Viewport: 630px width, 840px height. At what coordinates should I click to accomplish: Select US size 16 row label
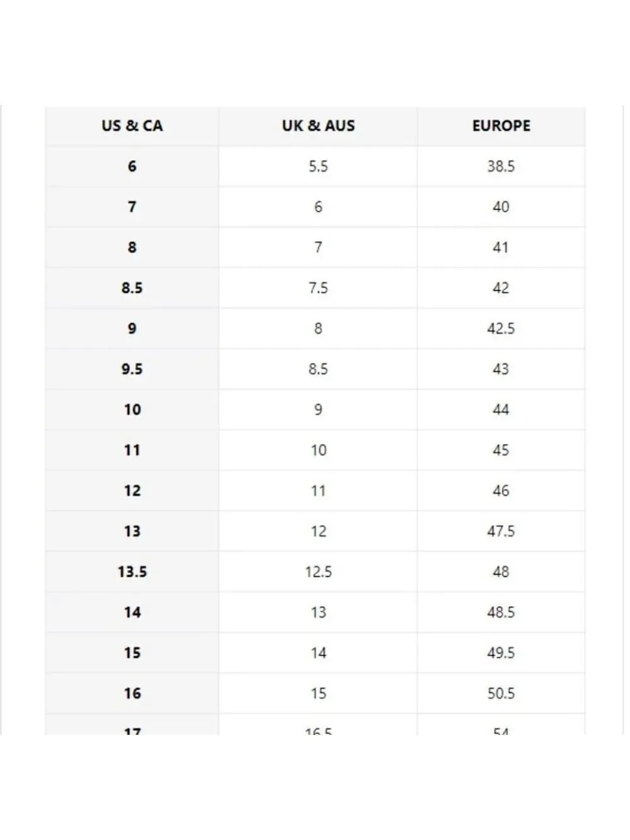[x=132, y=693]
